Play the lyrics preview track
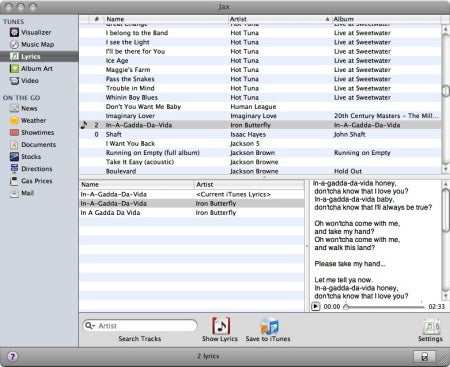450x367 pixels. click(315, 306)
